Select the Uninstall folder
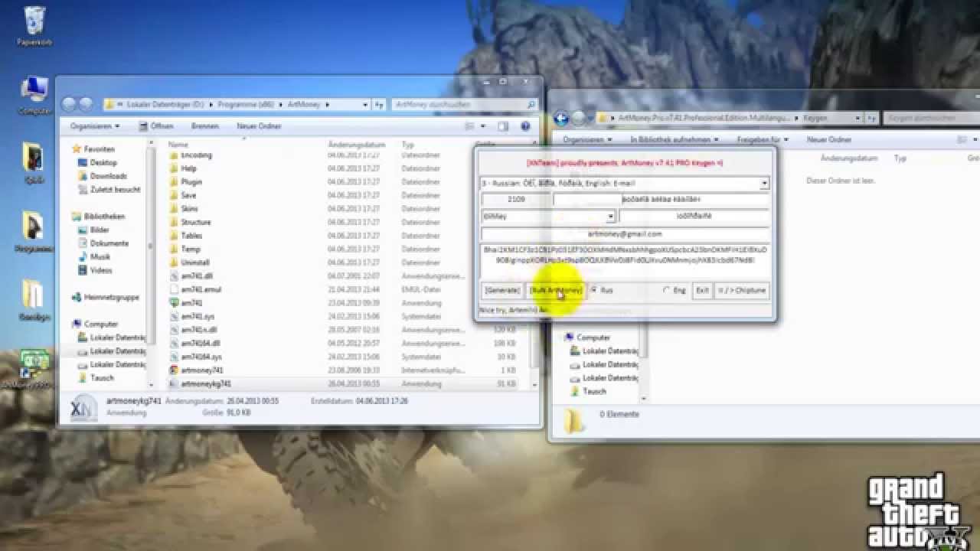Image resolution: width=980 pixels, height=551 pixels. point(195,262)
